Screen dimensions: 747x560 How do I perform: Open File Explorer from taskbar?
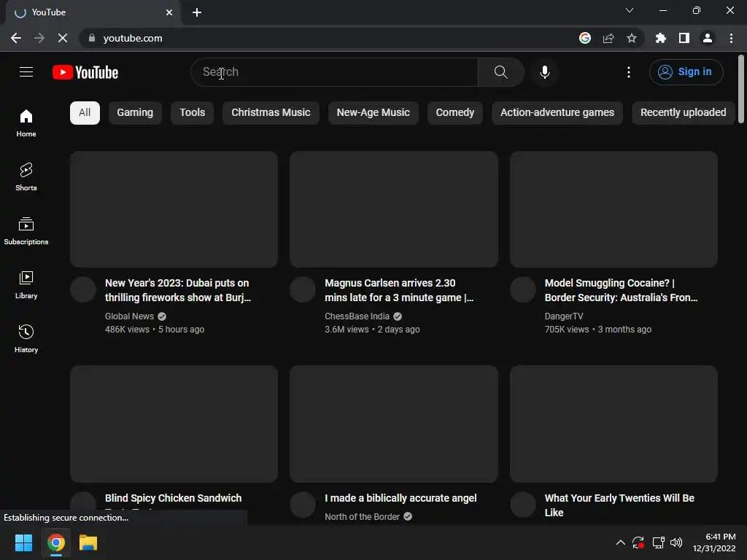pos(88,542)
